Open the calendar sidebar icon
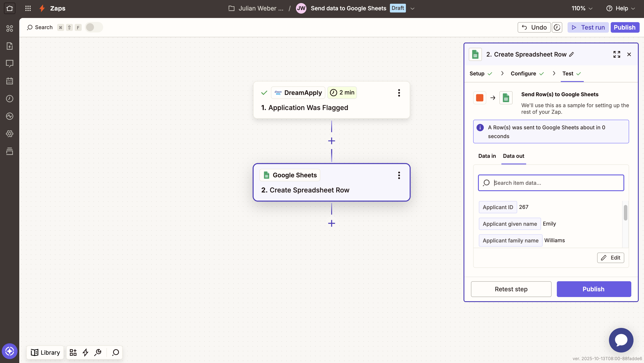This screenshot has width=644, height=363. [9, 81]
